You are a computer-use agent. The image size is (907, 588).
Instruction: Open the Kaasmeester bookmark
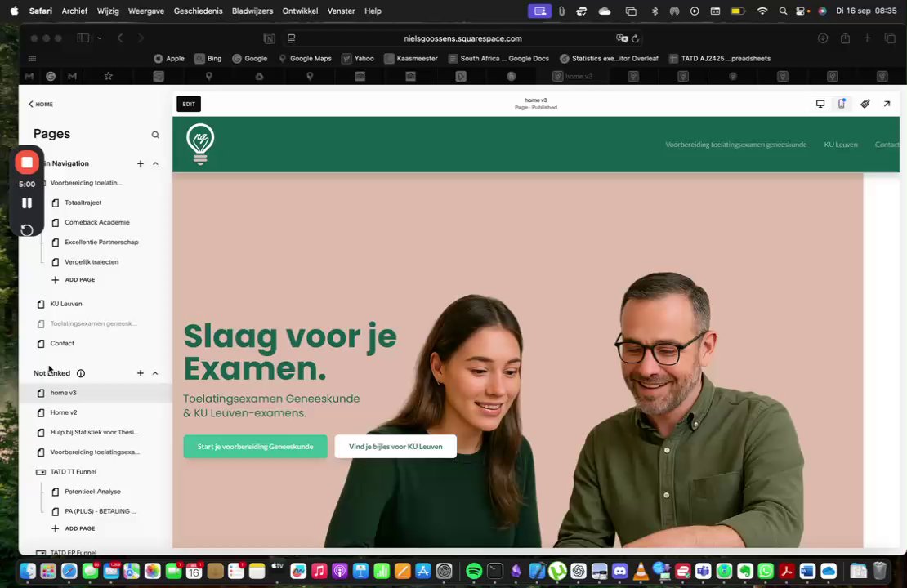tap(411, 59)
